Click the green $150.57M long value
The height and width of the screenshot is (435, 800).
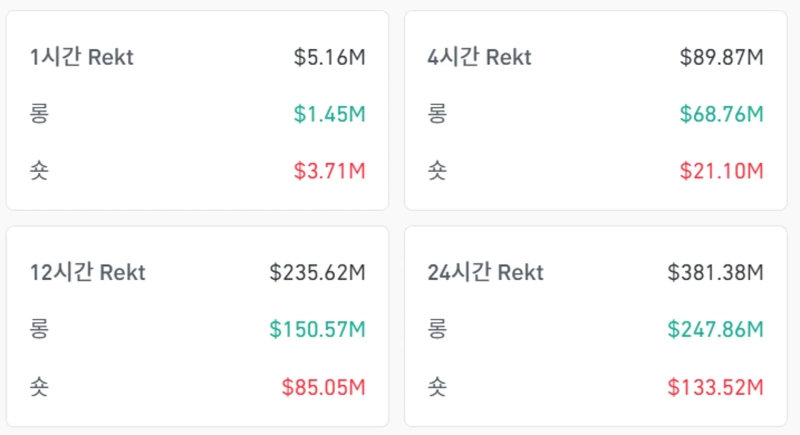coord(317,329)
